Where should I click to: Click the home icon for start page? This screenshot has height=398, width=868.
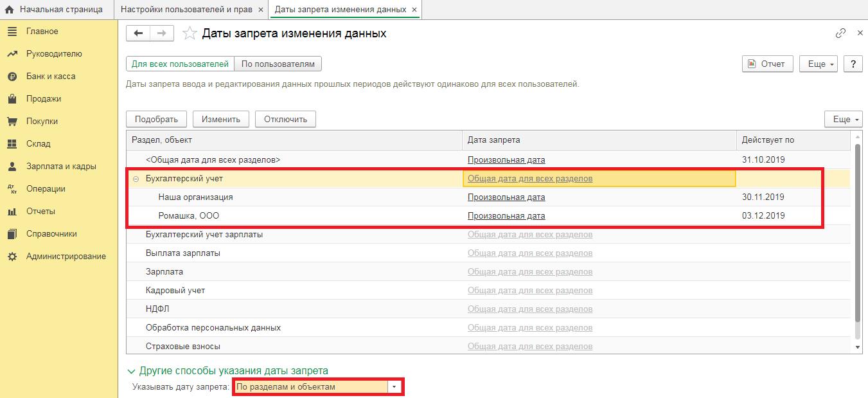pyautogui.click(x=10, y=10)
